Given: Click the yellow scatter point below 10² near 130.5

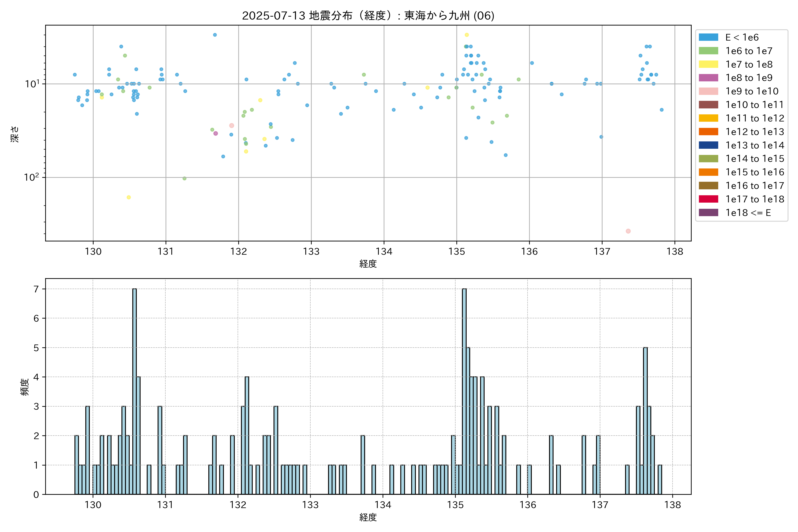Looking at the screenshot, I should click(129, 198).
